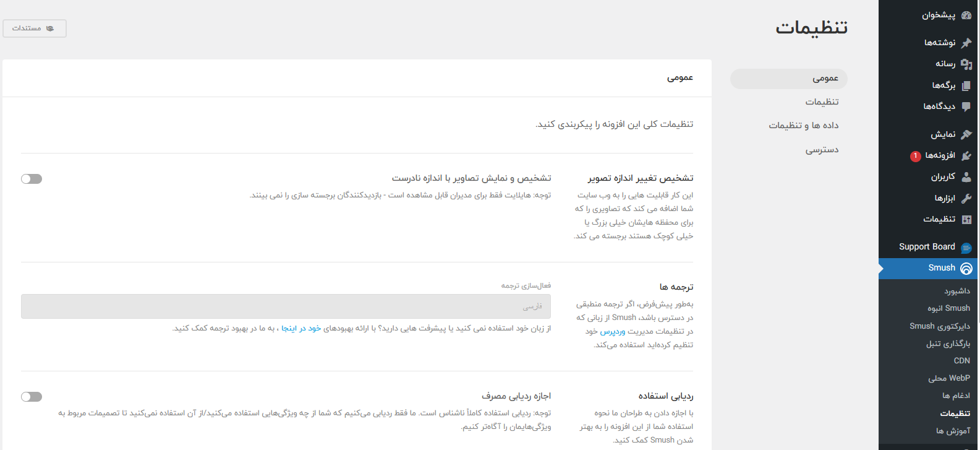
Task: Open the Support Board menu
Action: click(x=929, y=247)
